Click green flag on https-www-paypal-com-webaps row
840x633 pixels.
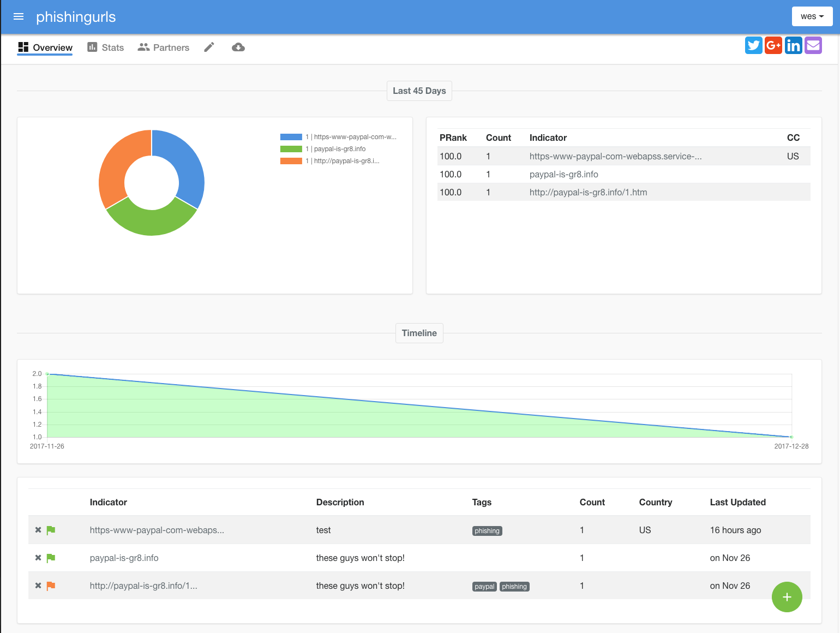51,530
